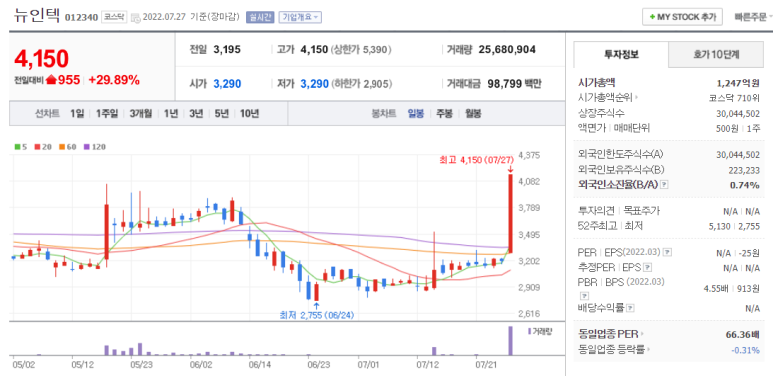Click the calendar icon beside the date
Screen dimensions: 773x376
135,17
